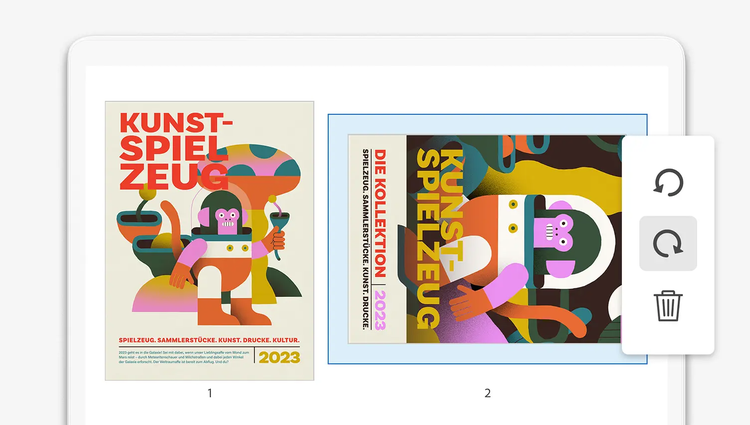Delete selected page with trash icon
The width and height of the screenshot is (750, 425).
(x=668, y=305)
